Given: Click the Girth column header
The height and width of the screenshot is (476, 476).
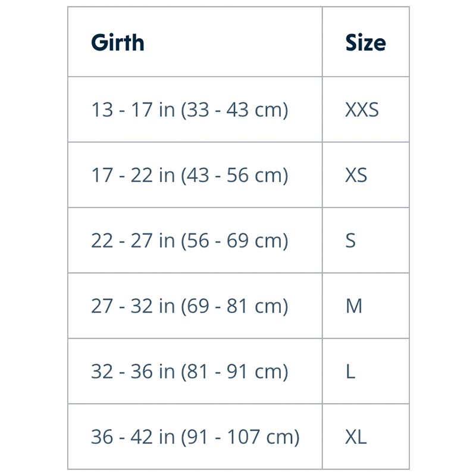Looking at the screenshot, I should click(x=195, y=42).
